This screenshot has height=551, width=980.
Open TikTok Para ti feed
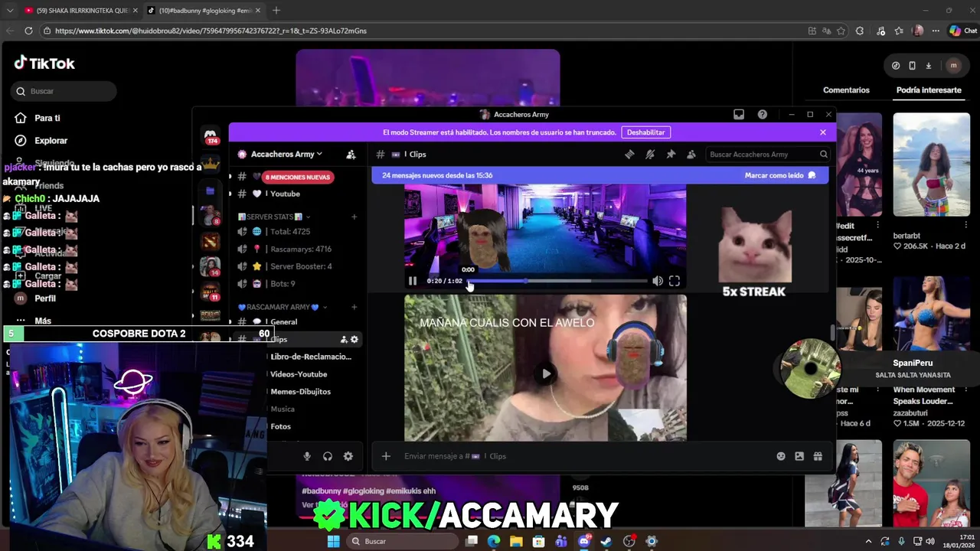pyautogui.click(x=47, y=118)
